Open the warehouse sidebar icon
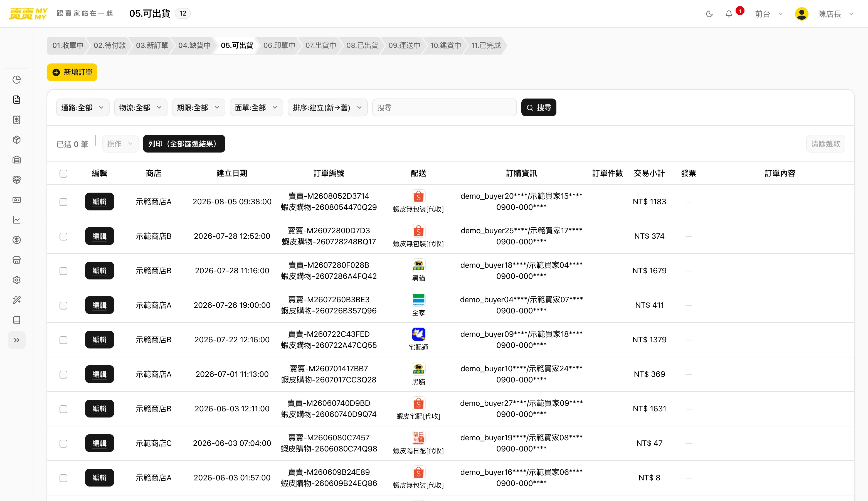 tap(16, 160)
